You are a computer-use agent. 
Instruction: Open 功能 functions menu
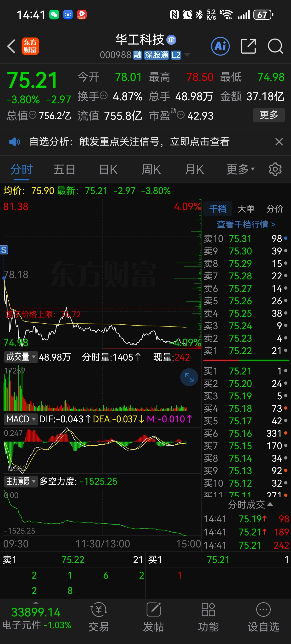click(208, 617)
